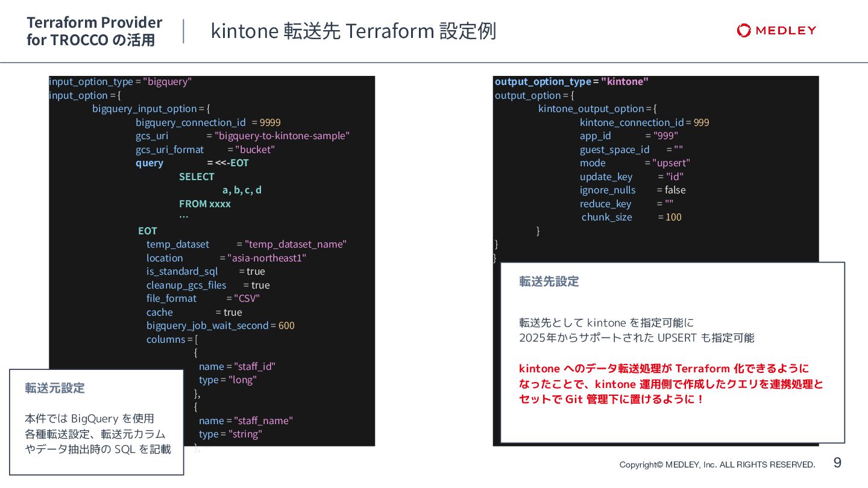Screen dimensions: 868x488
Task: Click the "やデータ抽出時の SQL を記載" line
Action: coord(98,449)
